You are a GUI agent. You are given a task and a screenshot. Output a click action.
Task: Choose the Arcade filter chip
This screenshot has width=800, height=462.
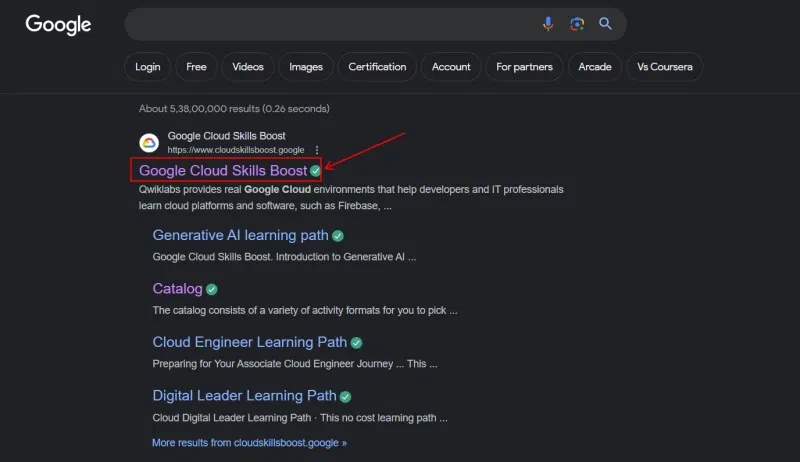(x=595, y=67)
